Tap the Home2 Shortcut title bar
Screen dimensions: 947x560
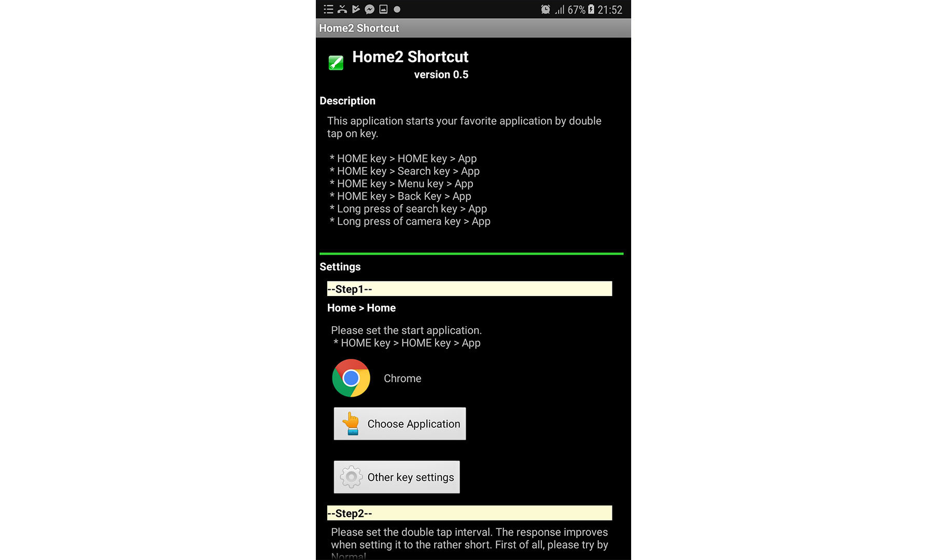point(473,28)
